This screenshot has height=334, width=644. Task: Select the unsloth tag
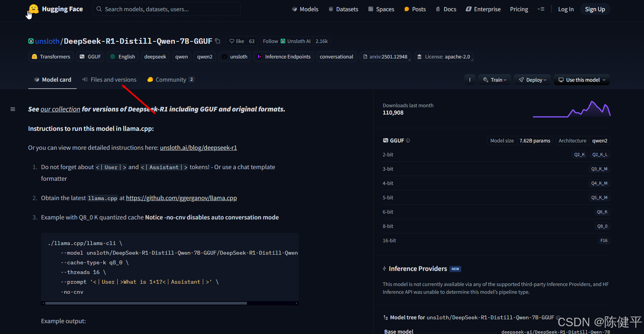[235, 57]
